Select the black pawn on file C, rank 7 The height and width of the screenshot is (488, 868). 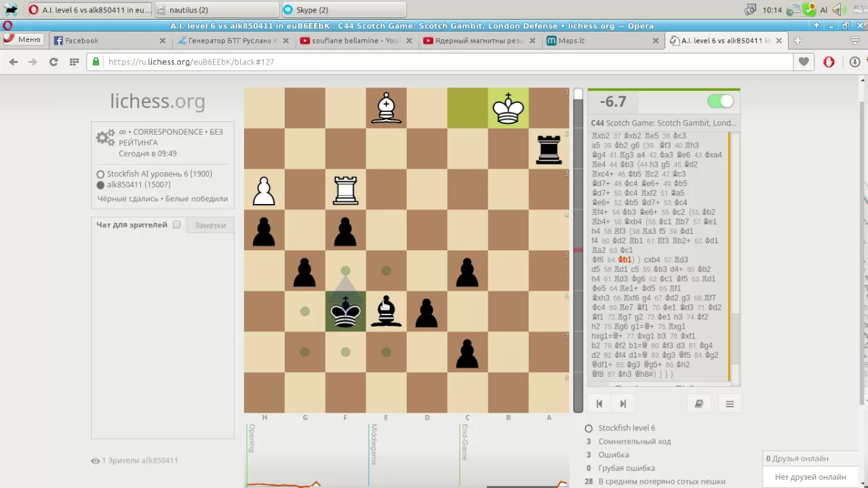pyautogui.click(x=467, y=352)
